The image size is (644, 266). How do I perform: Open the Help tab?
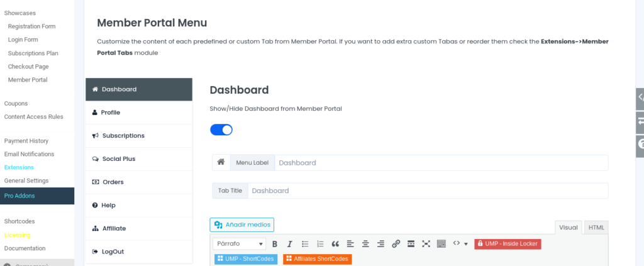pyautogui.click(x=139, y=205)
